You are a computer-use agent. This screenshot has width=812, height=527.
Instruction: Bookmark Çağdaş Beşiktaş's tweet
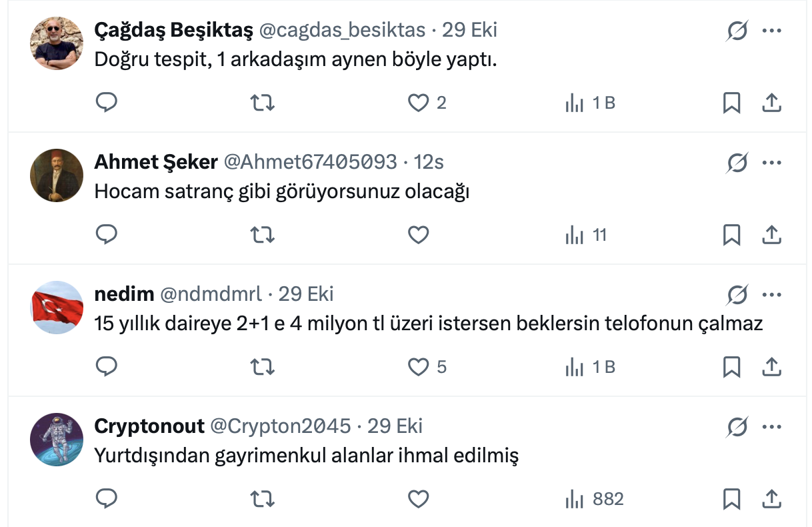click(731, 103)
